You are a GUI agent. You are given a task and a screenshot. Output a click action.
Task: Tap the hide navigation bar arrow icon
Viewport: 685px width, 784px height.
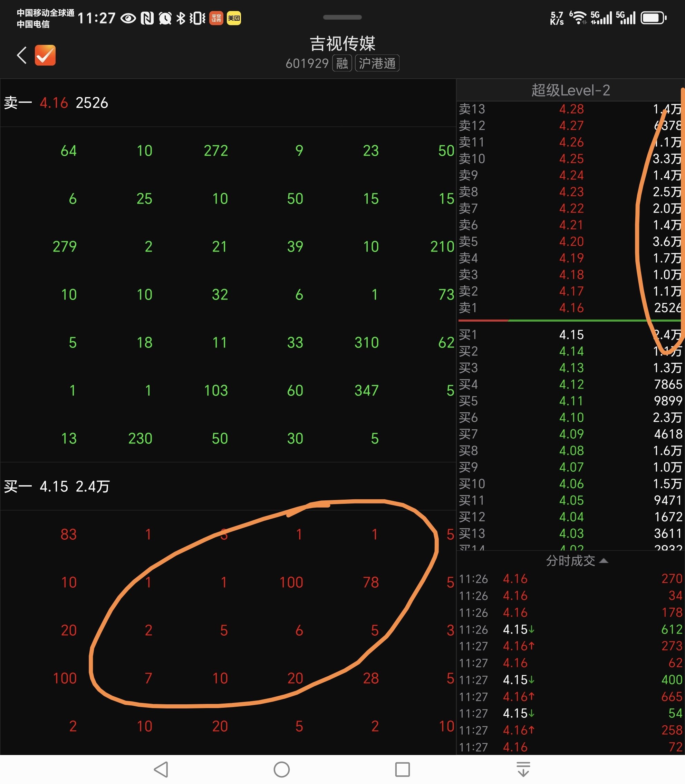pos(523,769)
